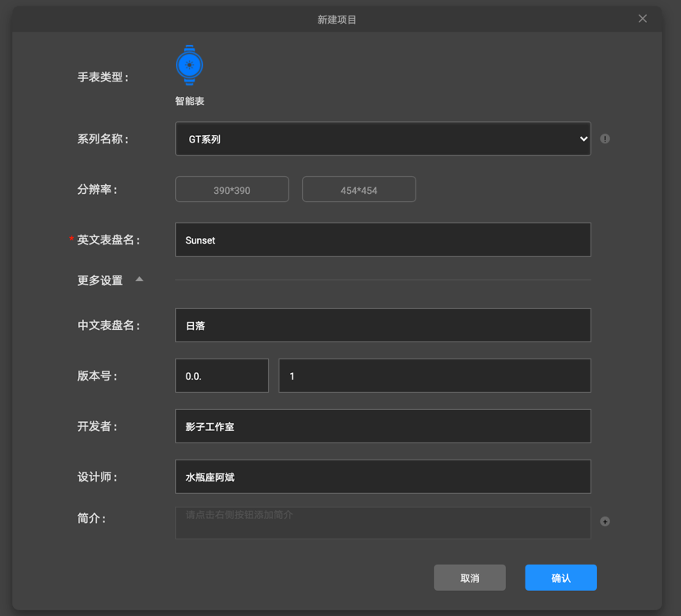681x616 pixels.
Task: Click the 取消 cancel button
Action: pos(470,578)
